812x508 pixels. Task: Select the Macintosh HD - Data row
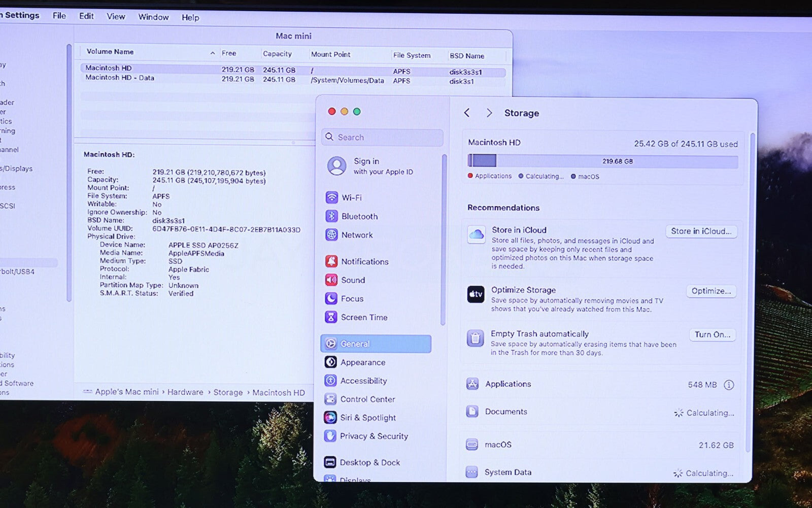tap(293, 79)
